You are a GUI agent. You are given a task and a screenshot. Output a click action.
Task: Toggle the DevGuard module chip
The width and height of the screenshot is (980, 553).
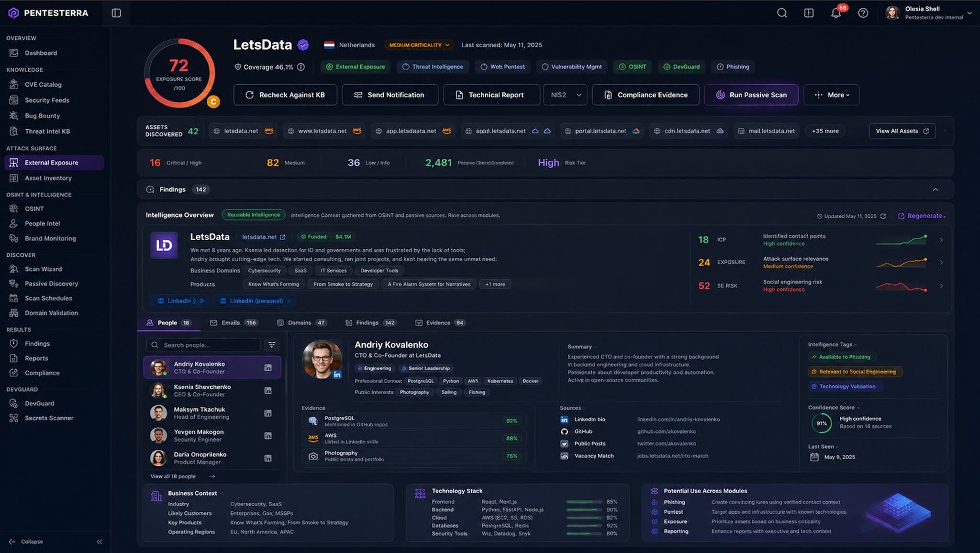coord(681,67)
